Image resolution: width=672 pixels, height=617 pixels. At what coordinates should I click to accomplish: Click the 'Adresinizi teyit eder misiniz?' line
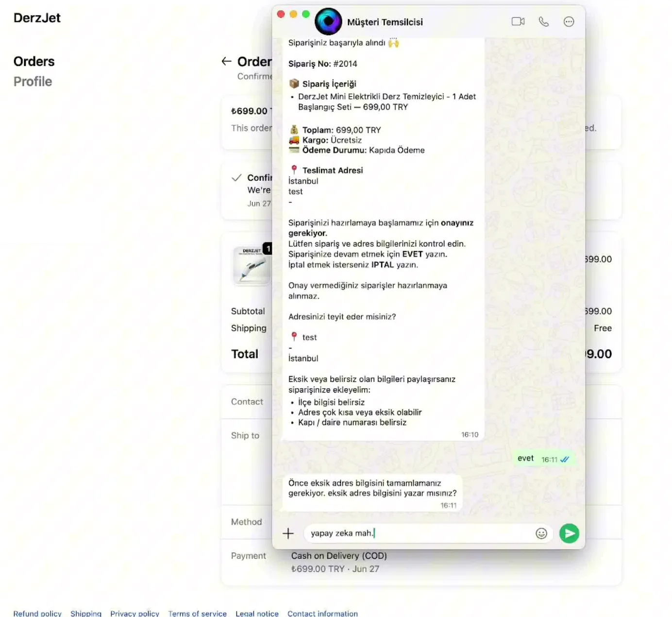point(342,317)
